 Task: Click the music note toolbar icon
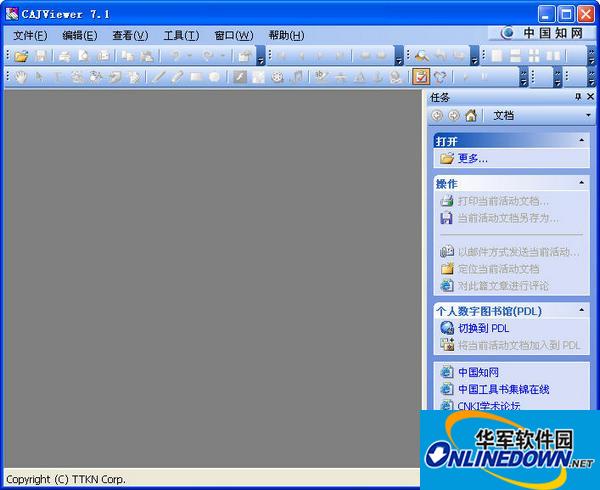click(297, 77)
